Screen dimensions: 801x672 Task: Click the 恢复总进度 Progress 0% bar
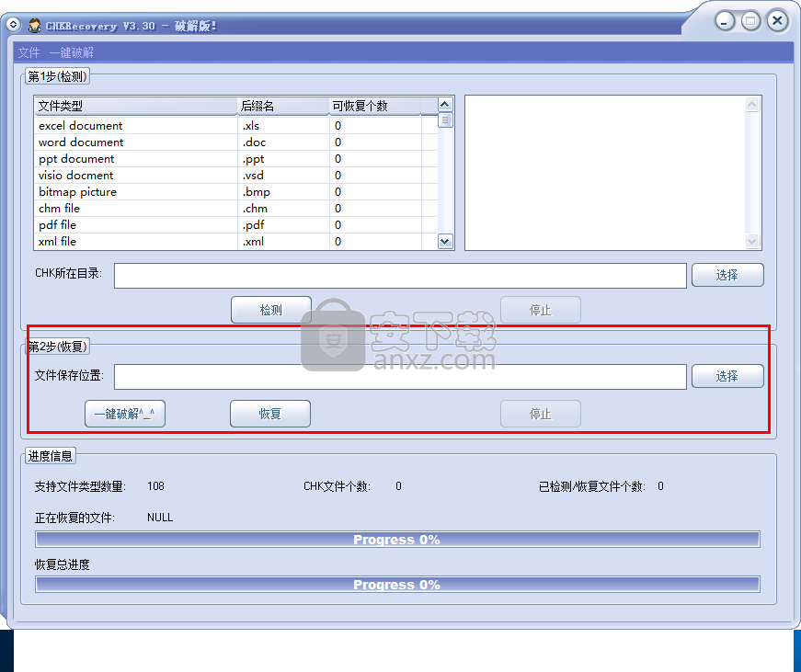(x=397, y=584)
